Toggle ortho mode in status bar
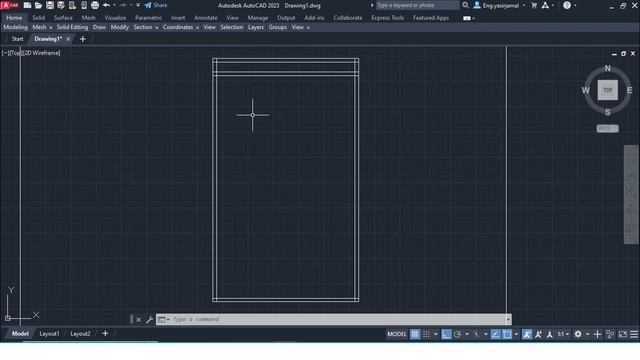 (x=446, y=334)
